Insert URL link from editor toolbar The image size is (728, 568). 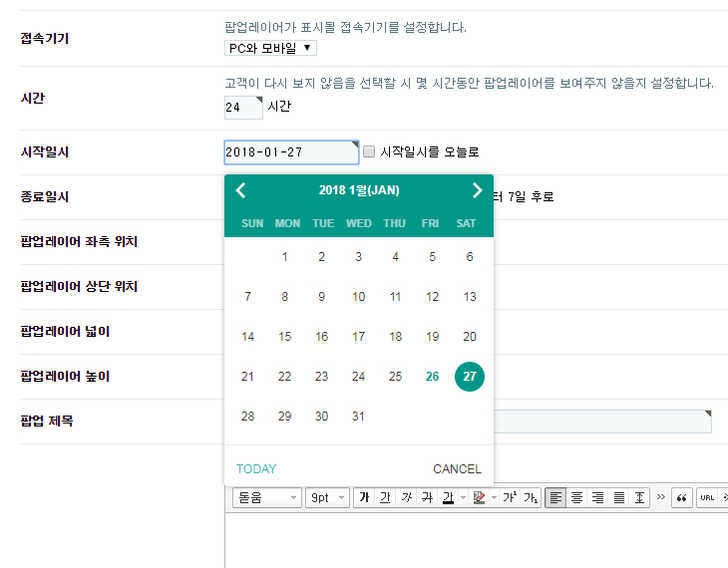point(708,497)
